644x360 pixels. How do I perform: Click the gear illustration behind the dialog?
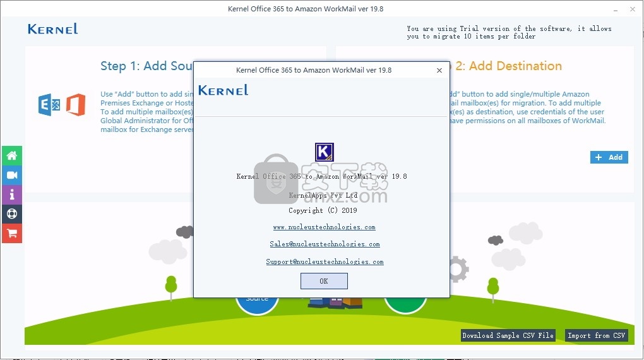(x=459, y=269)
